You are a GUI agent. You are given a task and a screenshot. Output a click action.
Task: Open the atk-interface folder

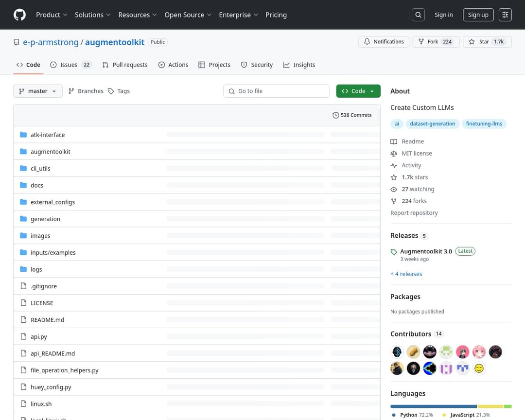click(x=48, y=135)
